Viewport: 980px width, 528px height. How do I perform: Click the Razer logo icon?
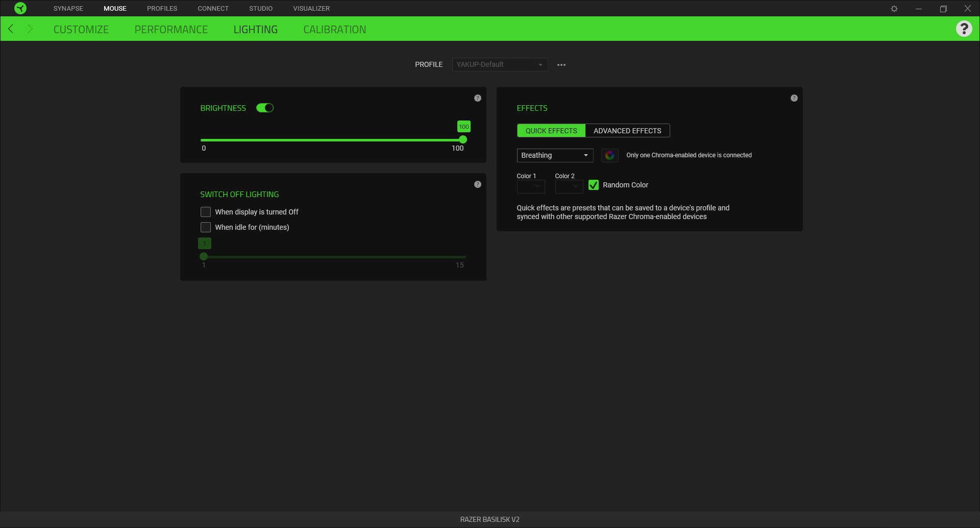20,8
